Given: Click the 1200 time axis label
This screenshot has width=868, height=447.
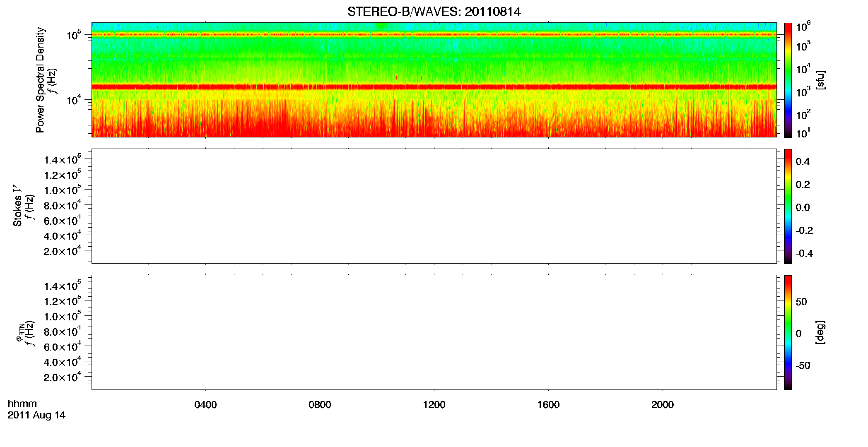Looking at the screenshot, I should coord(434,405).
